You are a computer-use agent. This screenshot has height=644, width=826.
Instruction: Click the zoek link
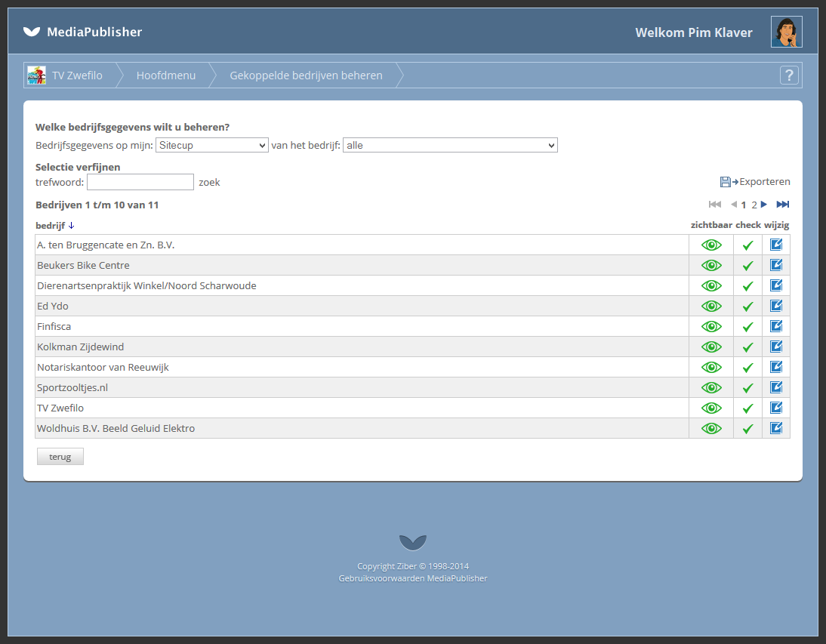(209, 182)
